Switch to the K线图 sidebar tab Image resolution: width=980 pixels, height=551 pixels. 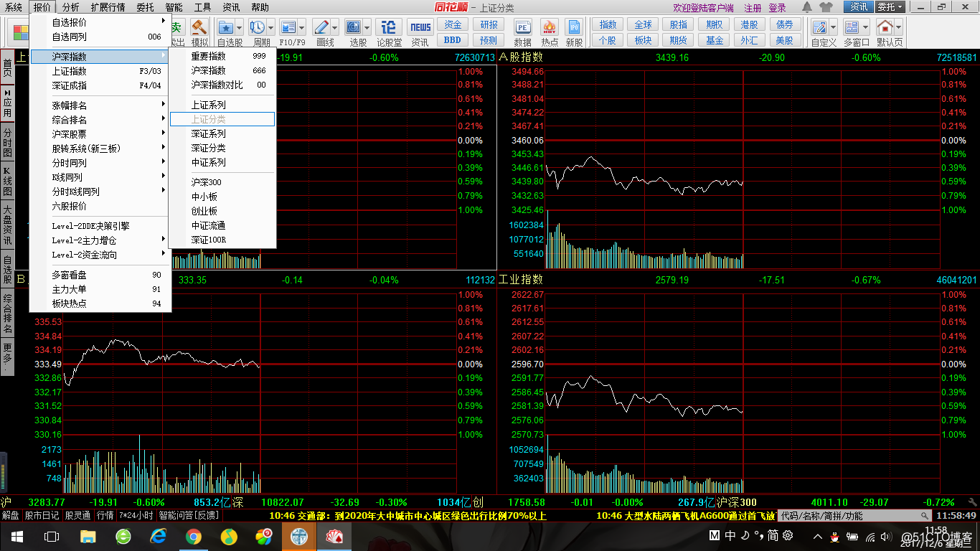(x=7, y=182)
